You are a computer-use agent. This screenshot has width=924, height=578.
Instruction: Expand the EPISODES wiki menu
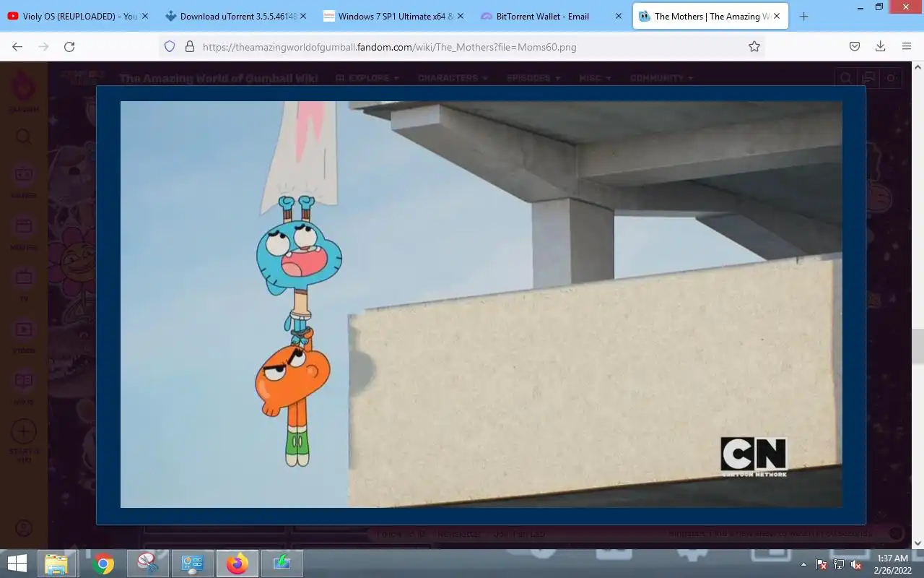(533, 78)
